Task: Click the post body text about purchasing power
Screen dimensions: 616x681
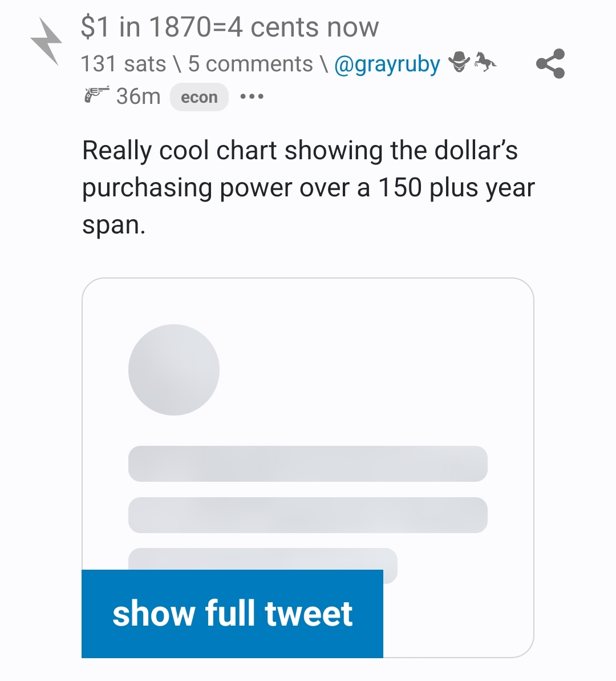Action: [x=308, y=187]
